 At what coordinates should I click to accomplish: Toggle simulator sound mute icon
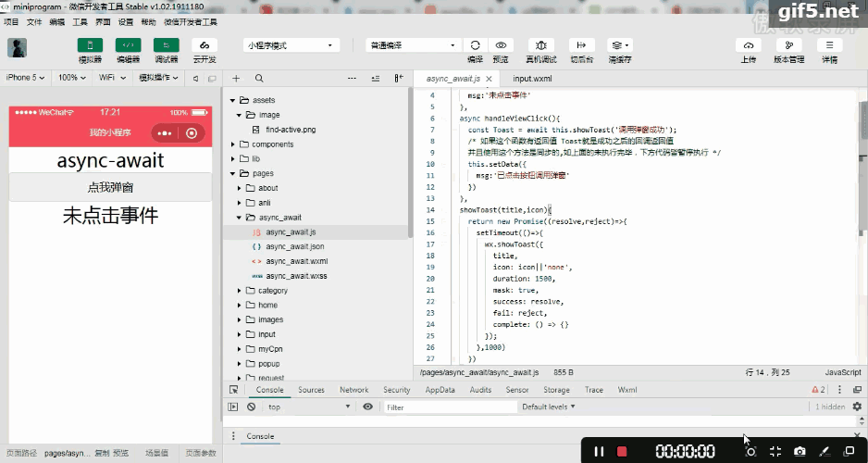195,79
